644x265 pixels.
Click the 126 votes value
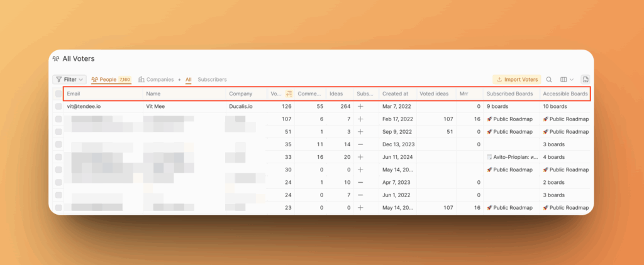[286, 106]
